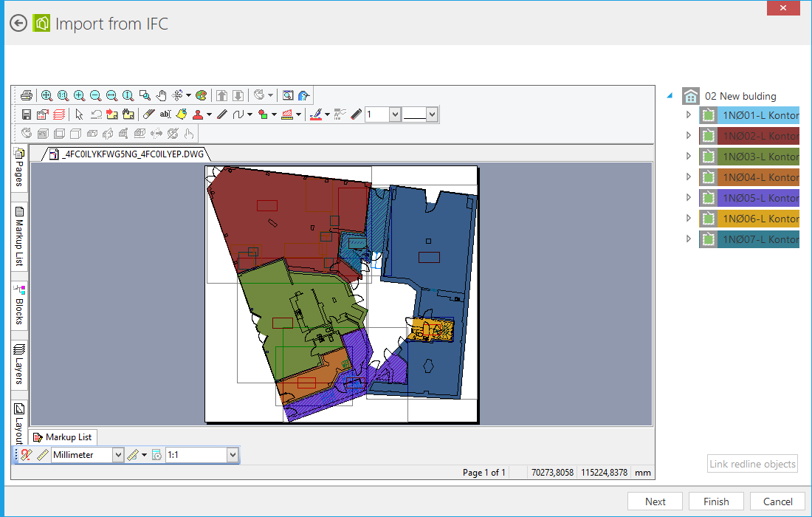Click the undo arrow icon
This screenshot has height=517, width=812.
click(x=96, y=114)
